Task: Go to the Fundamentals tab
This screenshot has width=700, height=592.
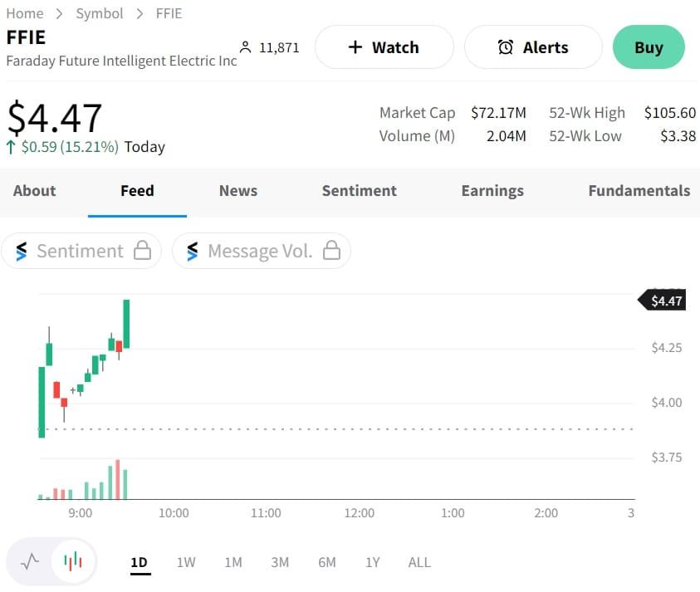Action: pyautogui.click(x=639, y=191)
